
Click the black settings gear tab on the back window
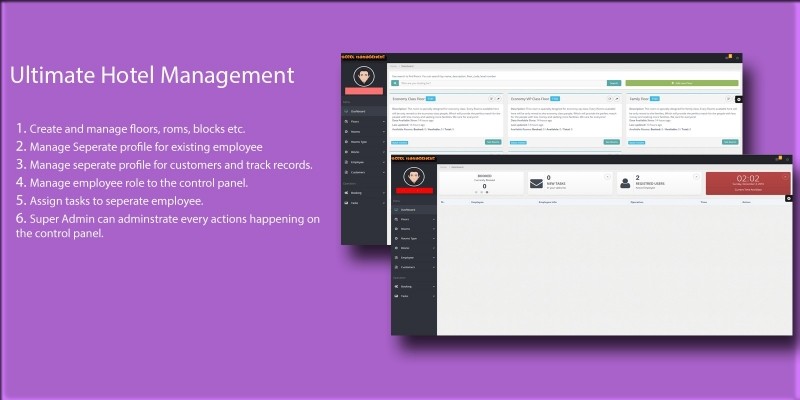click(x=738, y=99)
